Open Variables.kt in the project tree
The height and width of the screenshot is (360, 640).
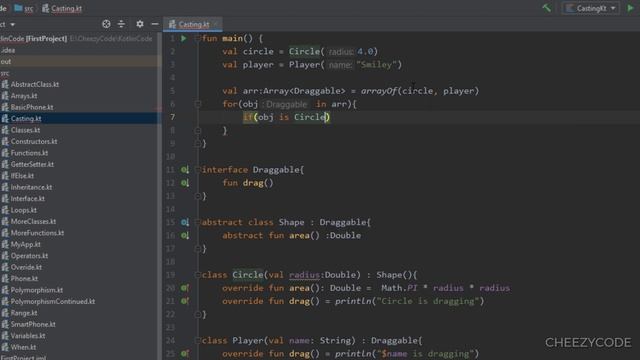pyautogui.click(x=28, y=336)
